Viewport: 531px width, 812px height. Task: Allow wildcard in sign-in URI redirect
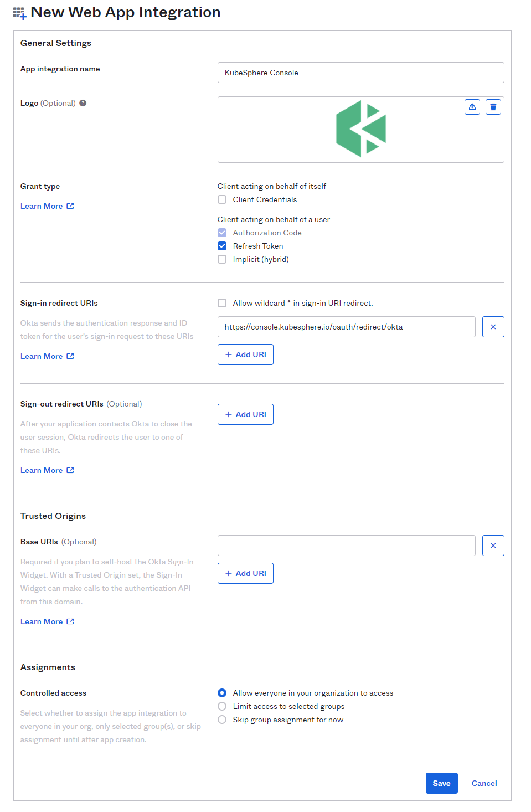point(222,303)
